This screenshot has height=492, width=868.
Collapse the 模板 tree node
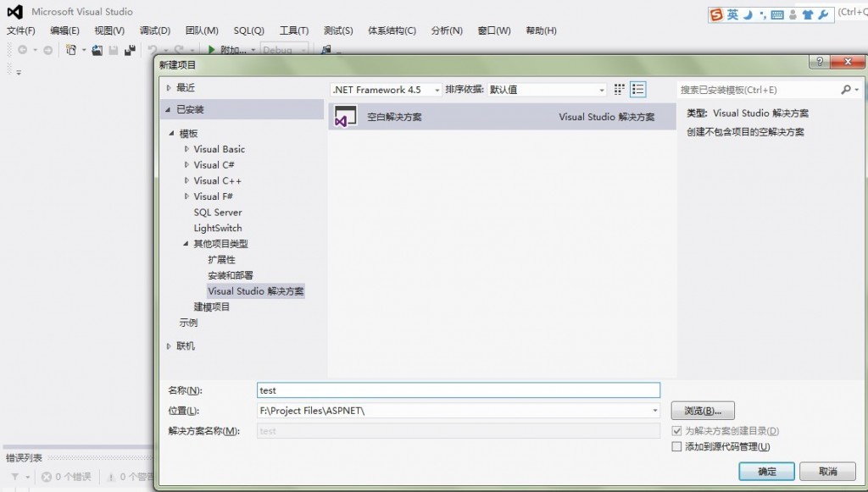coord(171,133)
